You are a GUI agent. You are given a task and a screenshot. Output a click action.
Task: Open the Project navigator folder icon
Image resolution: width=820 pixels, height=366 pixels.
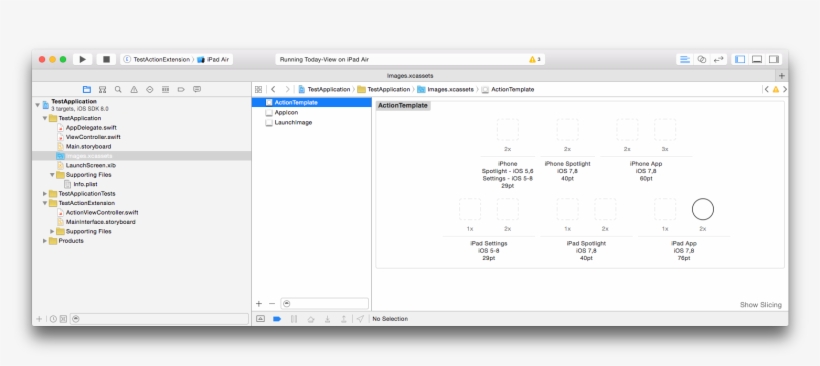pos(87,89)
